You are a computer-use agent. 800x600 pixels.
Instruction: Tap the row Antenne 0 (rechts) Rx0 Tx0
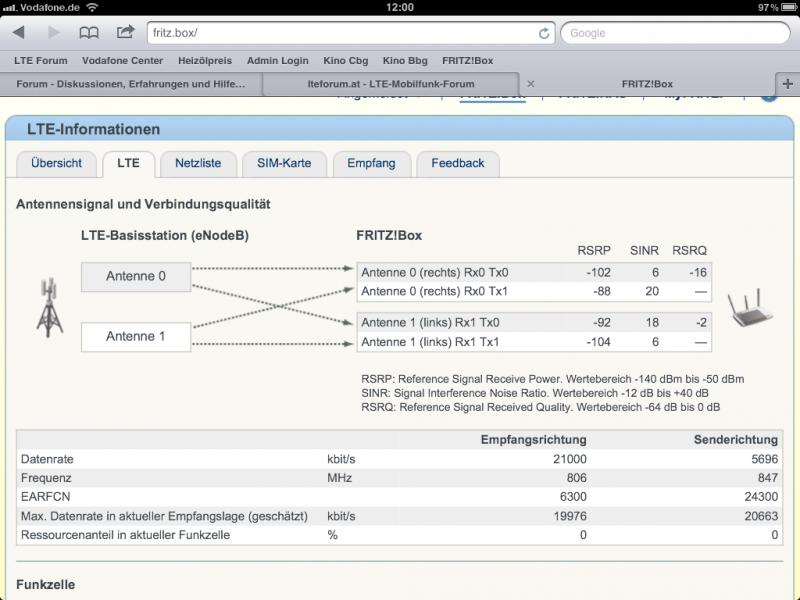pyautogui.click(x=534, y=272)
